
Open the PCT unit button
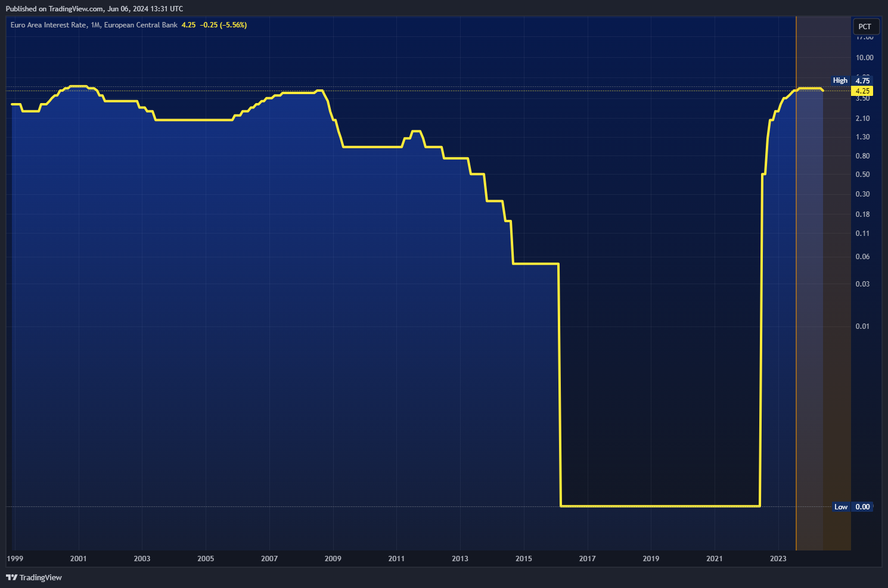click(865, 27)
